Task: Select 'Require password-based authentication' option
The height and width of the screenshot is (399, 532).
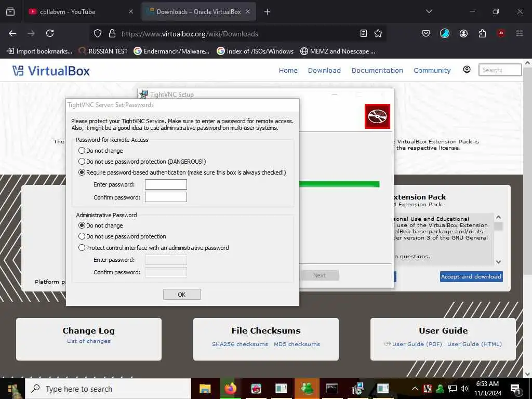Action: (x=182, y=172)
